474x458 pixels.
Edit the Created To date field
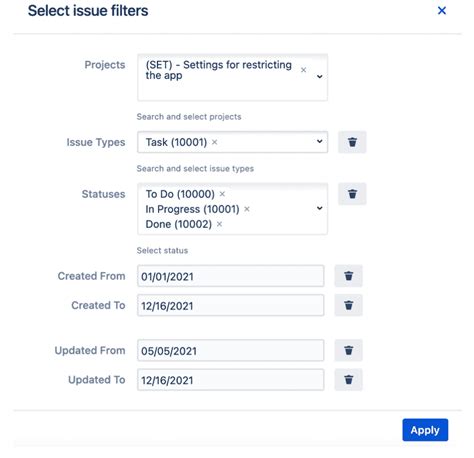coord(230,305)
